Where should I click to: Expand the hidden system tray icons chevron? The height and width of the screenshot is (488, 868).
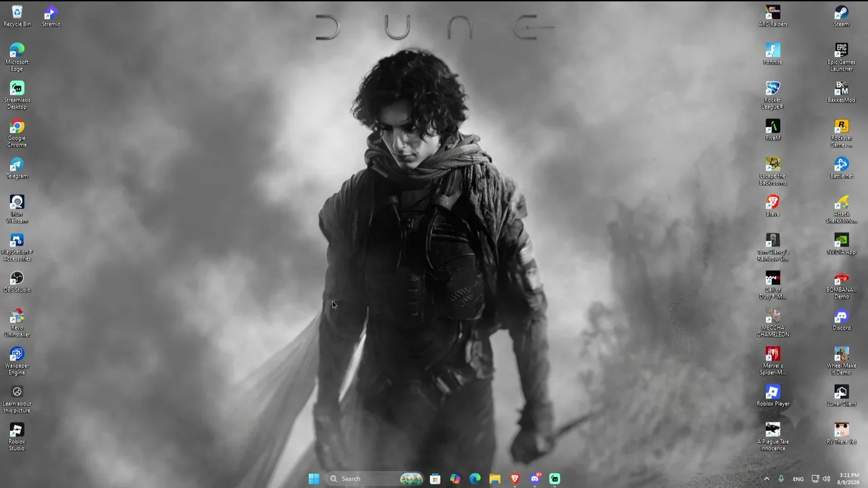tap(767, 479)
